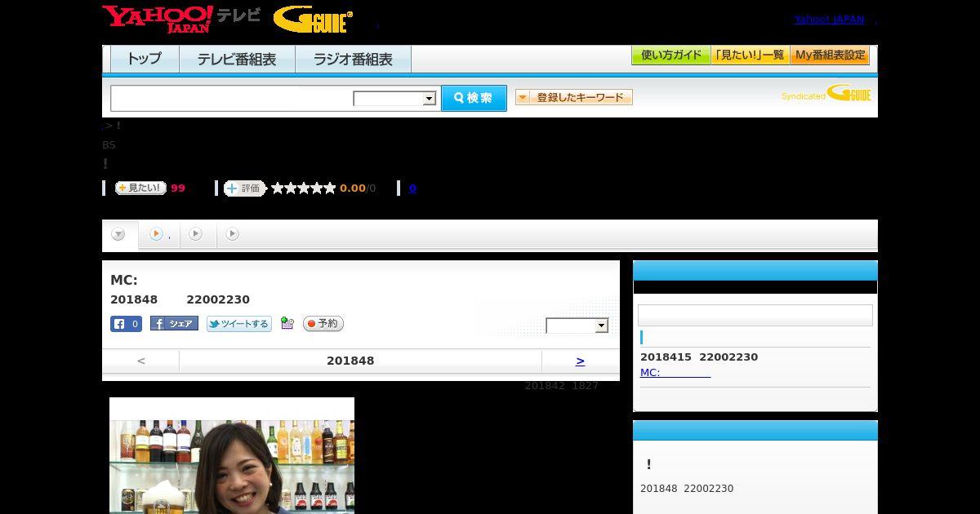Image resolution: width=980 pixels, height=514 pixels.
Task: Rate one star
Action: pyautogui.click(x=278, y=188)
